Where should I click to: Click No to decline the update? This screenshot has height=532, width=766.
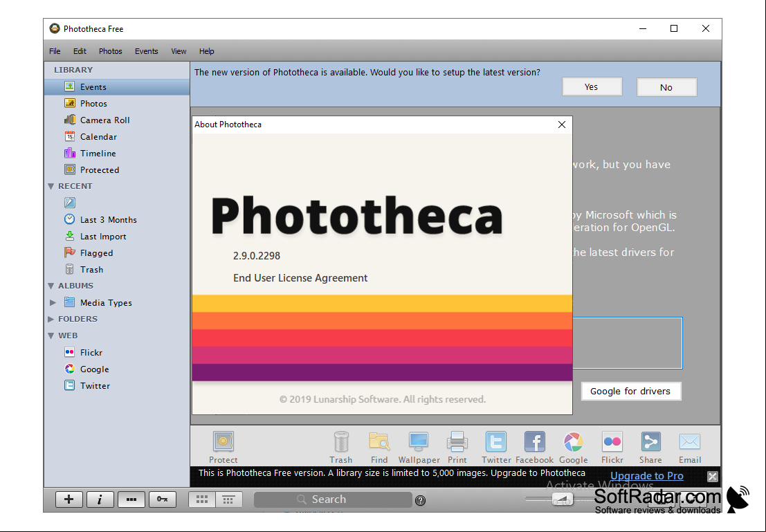[666, 87]
